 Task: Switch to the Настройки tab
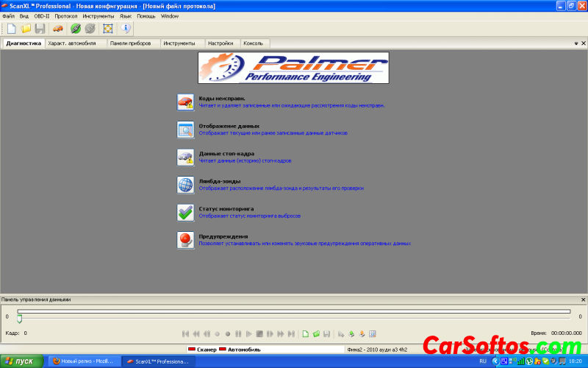[x=220, y=43]
